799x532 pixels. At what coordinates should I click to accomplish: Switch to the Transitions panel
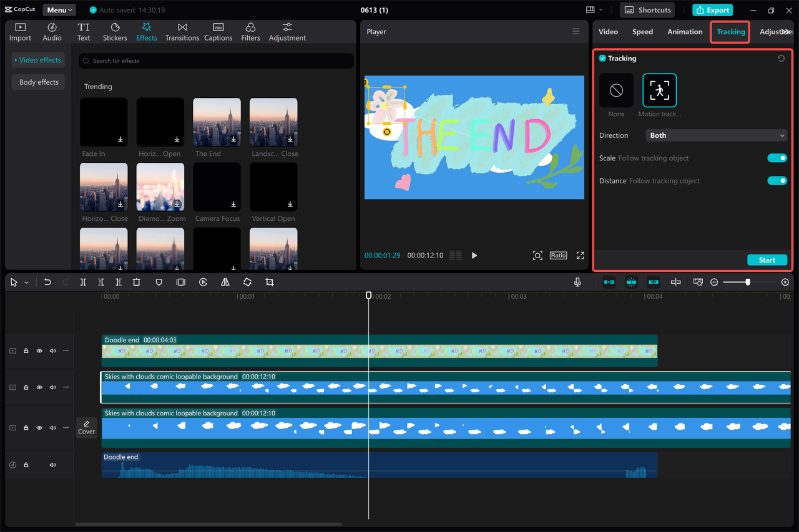tap(182, 31)
